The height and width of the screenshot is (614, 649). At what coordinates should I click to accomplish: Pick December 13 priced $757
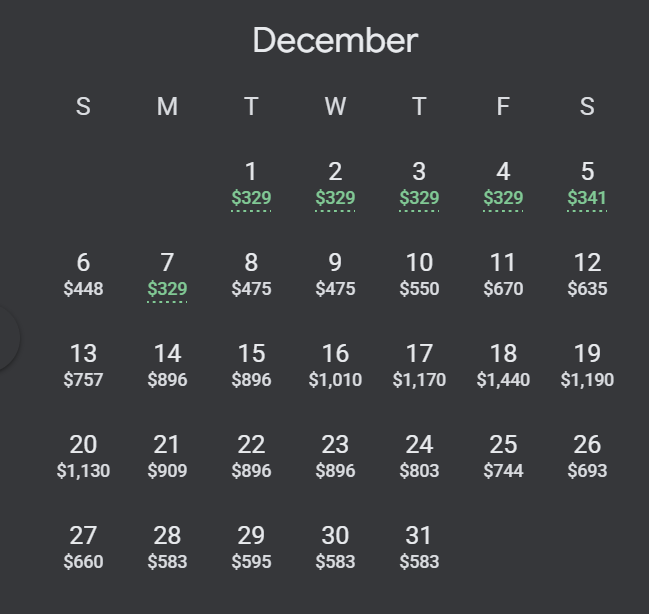point(83,367)
